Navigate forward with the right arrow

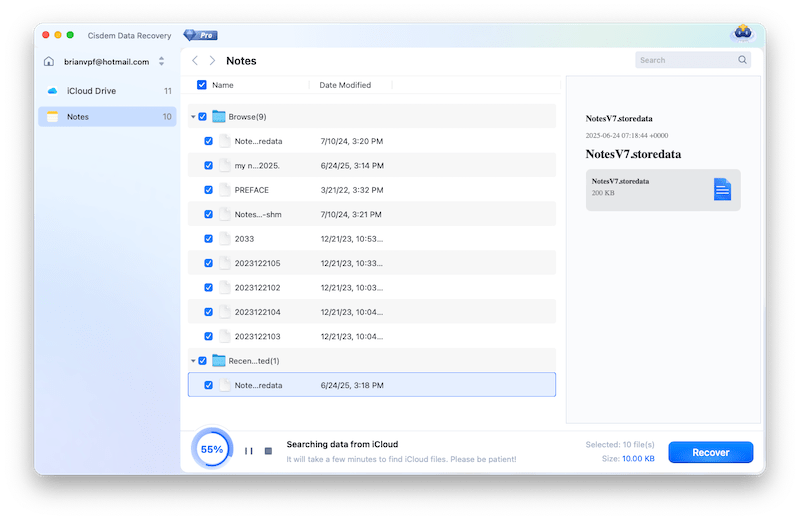tap(212, 61)
